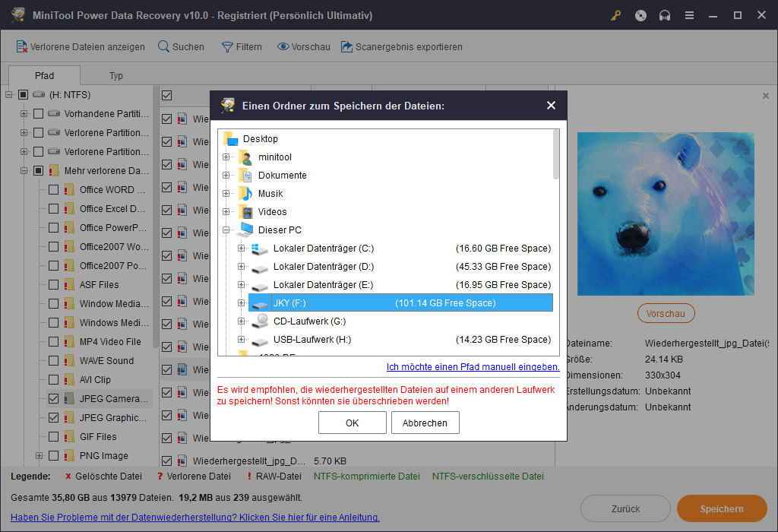Enable the MP4 Video File checkbox
Viewport: 778px width, 532px height.
[53, 342]
